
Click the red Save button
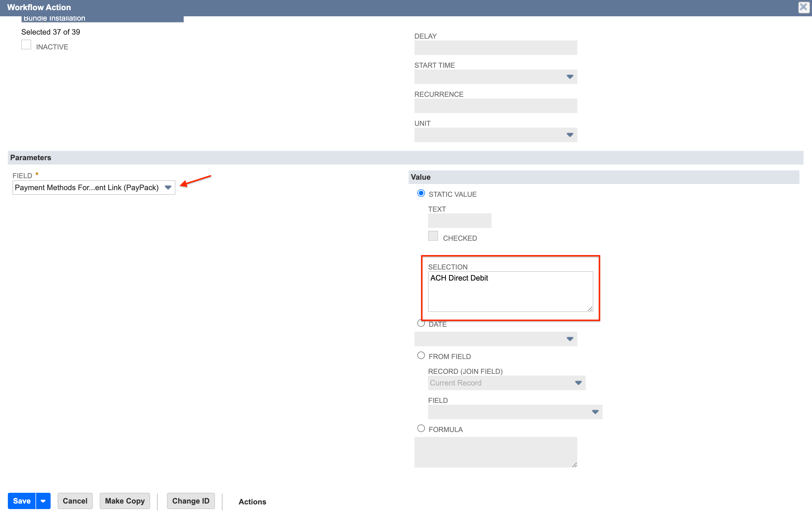21,501
